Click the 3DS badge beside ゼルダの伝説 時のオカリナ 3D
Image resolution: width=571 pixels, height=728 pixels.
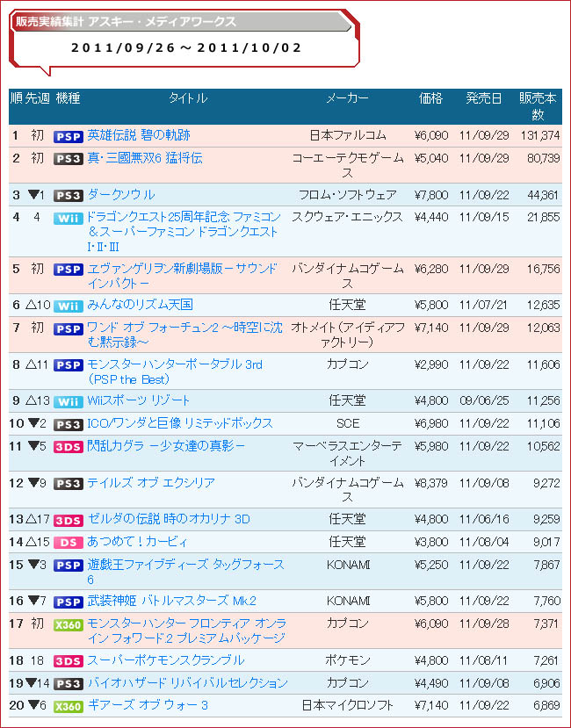point(69,521)
